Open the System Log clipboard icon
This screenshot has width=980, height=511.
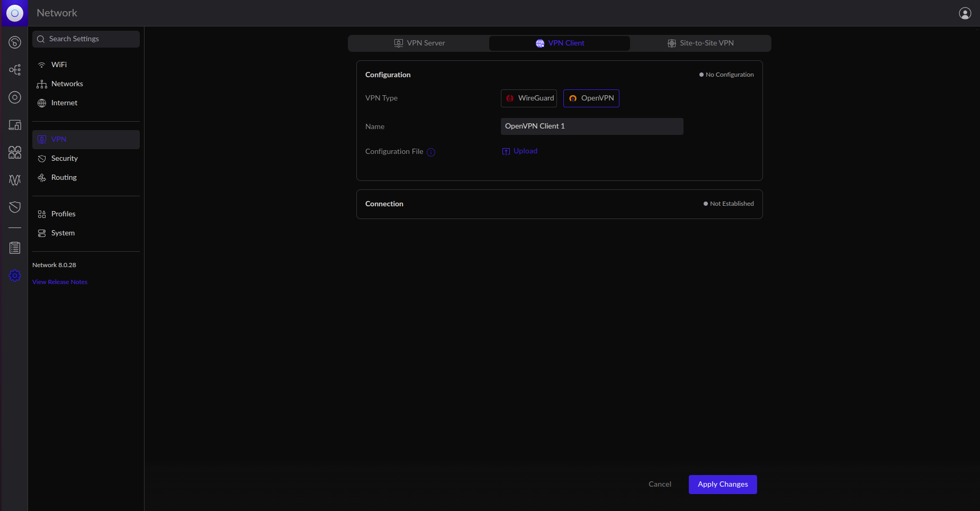pos(15,248)
